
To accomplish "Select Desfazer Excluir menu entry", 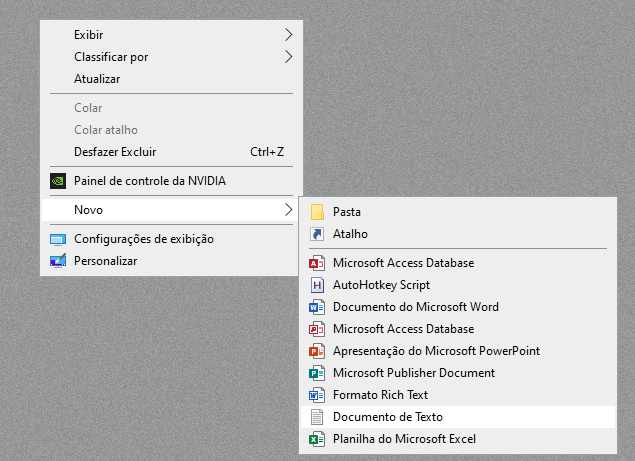I will [115, 152].
